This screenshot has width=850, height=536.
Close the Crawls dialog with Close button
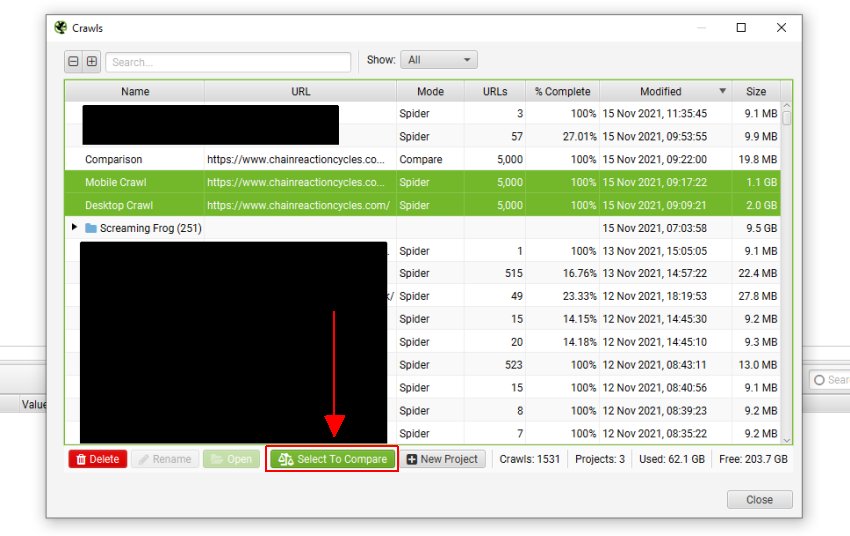click(x=759, y=500)
